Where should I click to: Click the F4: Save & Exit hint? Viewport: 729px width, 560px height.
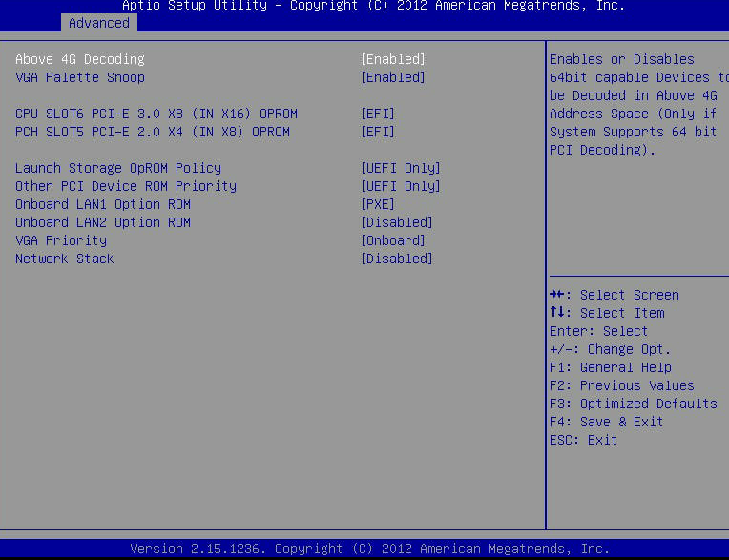click(606, 422)
